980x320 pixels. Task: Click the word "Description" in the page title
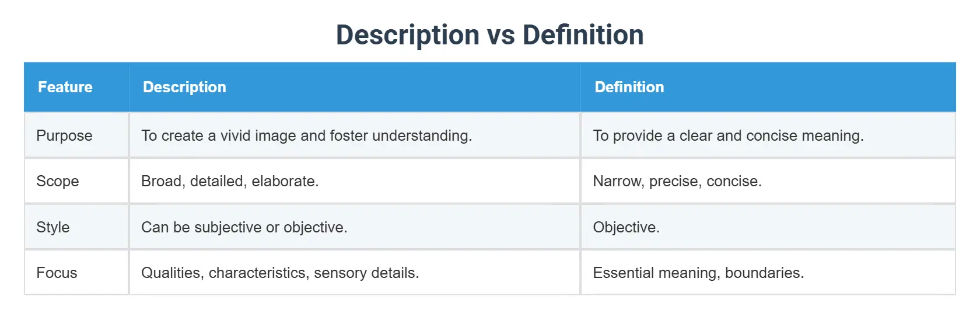point(408,35)
